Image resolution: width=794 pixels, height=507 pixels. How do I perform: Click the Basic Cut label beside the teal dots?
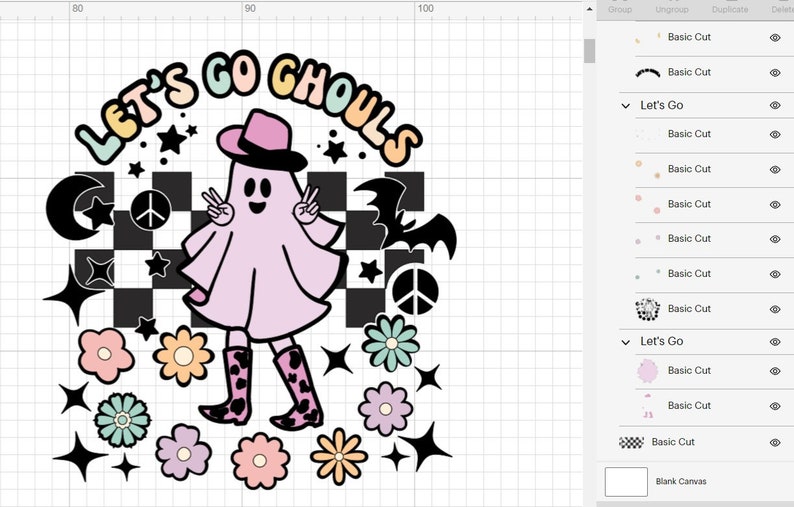(689, 274)
